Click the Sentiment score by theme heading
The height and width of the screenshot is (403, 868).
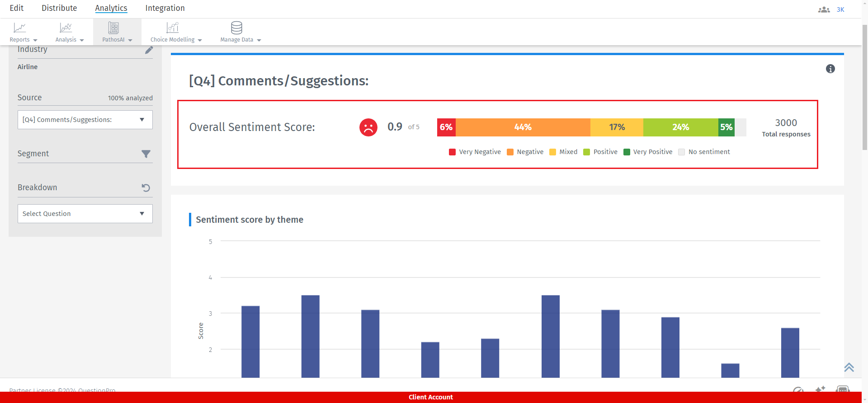250,220
